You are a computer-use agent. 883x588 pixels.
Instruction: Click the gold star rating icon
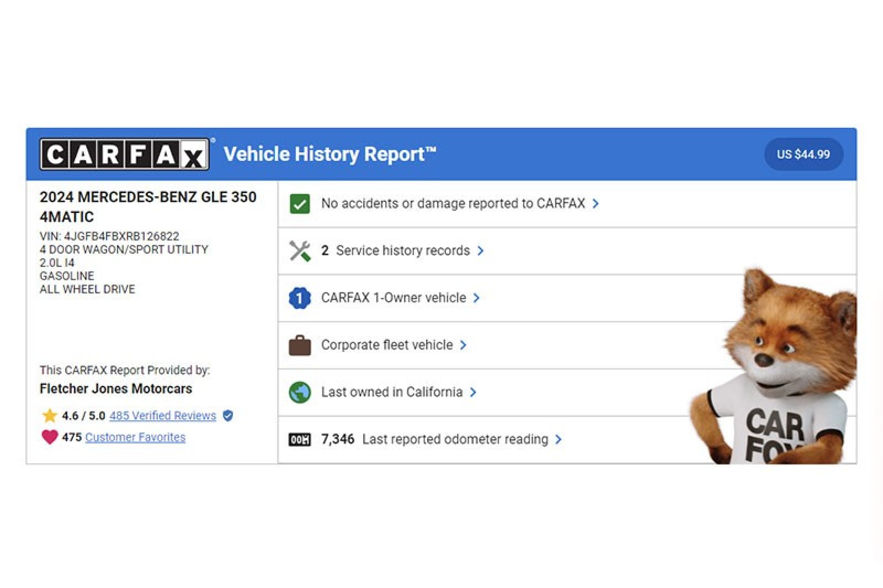tap(50, 415)
